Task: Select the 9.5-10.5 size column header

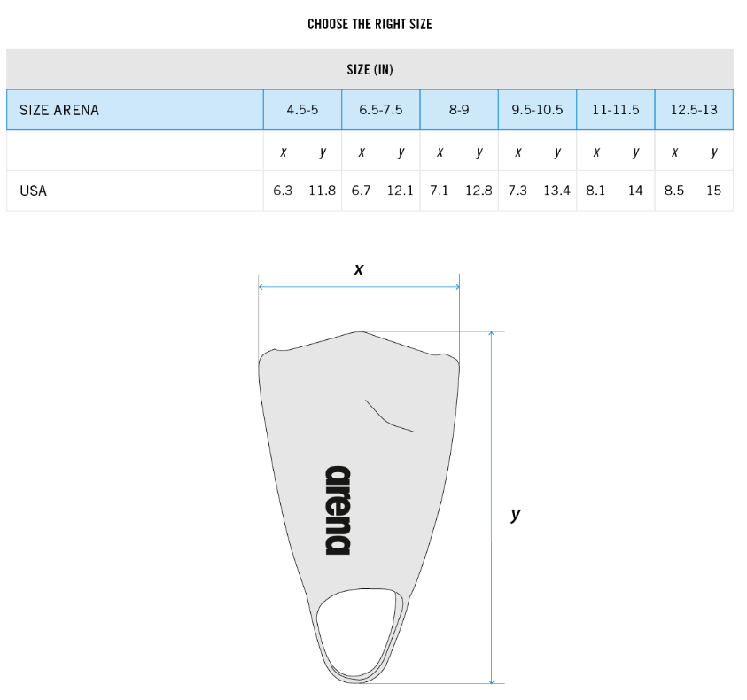Action: click(x=537, y=110)
